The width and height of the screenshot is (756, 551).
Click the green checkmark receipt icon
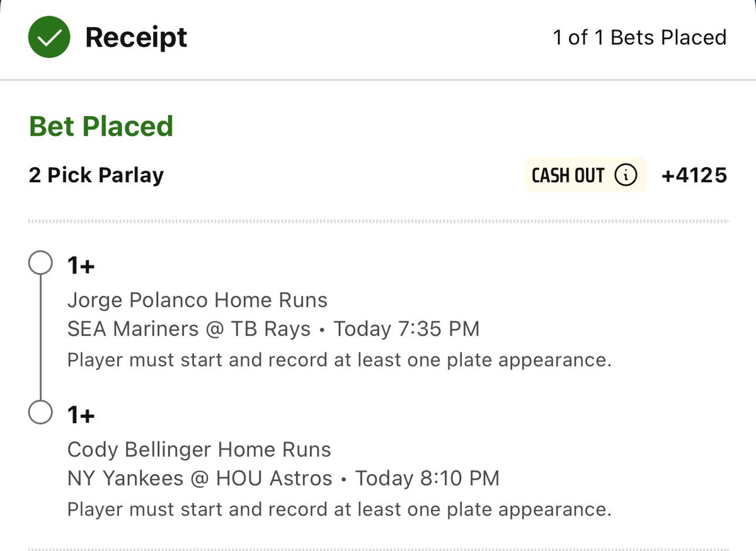pyautogui.click(x=49, y=37)
